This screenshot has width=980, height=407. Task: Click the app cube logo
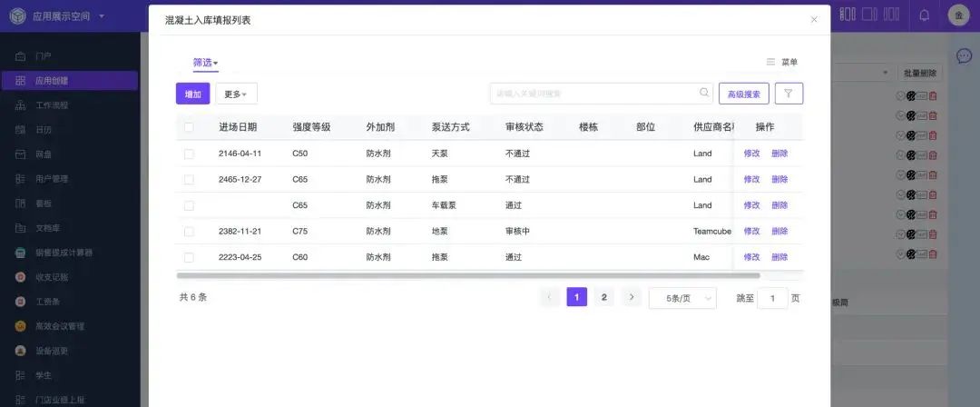[x=17, y=15]
